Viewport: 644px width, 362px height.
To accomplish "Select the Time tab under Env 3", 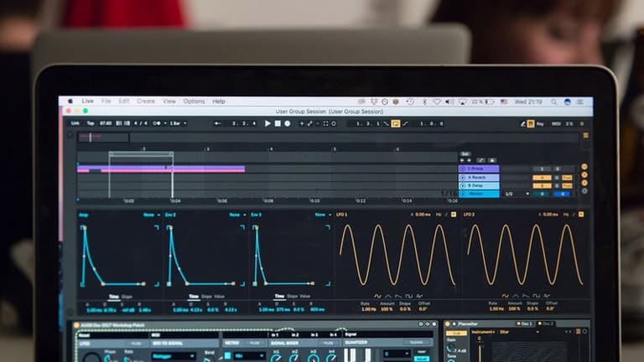I will point(279,297).
